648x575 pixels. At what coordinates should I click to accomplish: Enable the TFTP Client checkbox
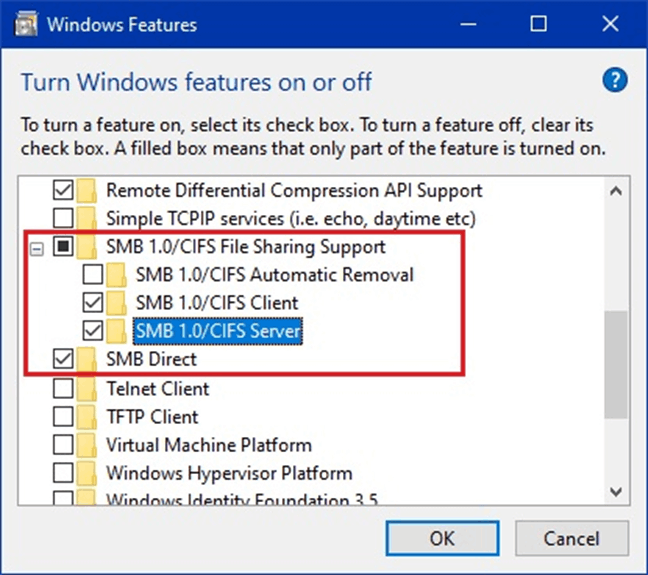pos(63,417)
